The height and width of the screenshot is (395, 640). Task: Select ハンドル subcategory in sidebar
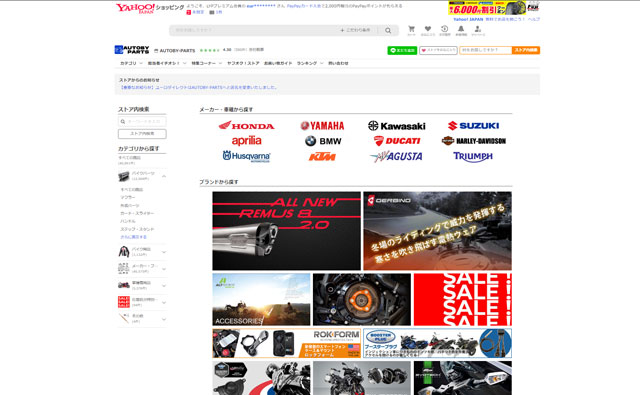point(128,221)
